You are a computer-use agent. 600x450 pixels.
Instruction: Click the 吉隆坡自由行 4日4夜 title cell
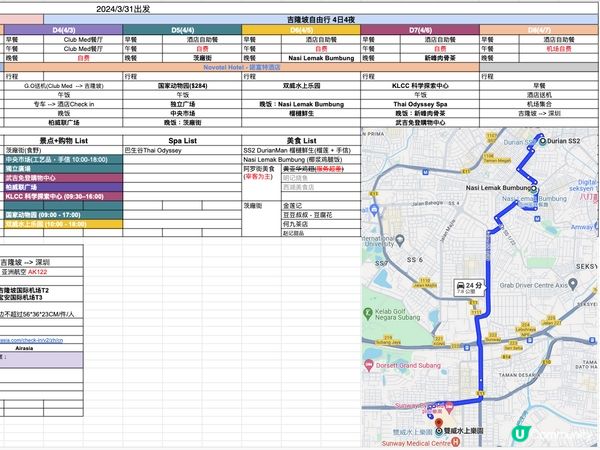pos(302,20)
